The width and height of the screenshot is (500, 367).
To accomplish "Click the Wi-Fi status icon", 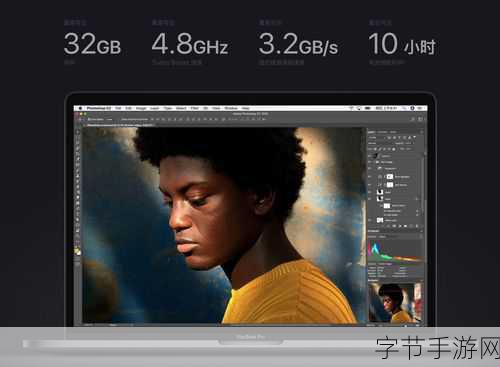I will [x=351, y=108].
